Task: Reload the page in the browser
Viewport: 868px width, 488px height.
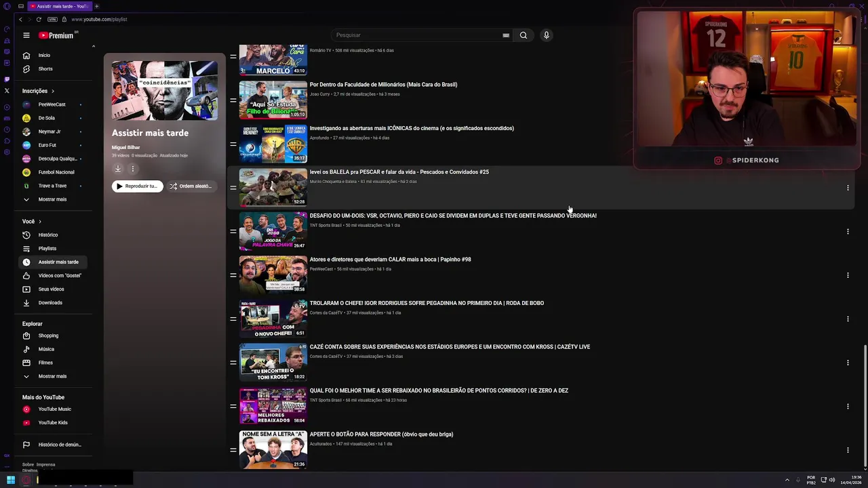Action: [x=38, y=19]
